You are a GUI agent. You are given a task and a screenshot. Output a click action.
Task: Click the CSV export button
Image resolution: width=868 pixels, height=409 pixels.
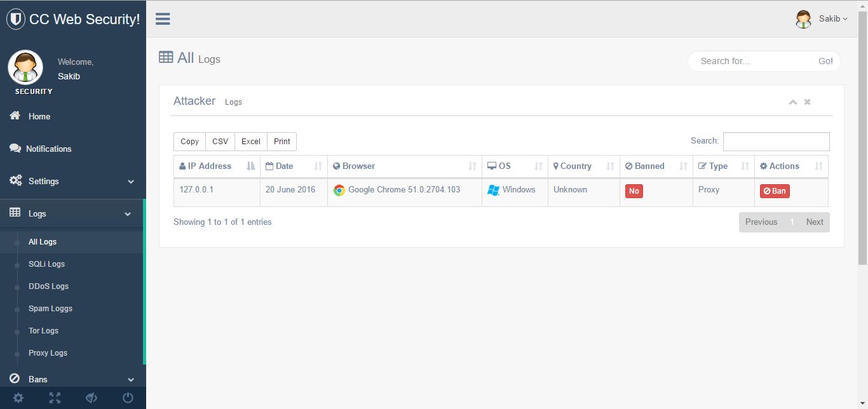tap(220, 142)
